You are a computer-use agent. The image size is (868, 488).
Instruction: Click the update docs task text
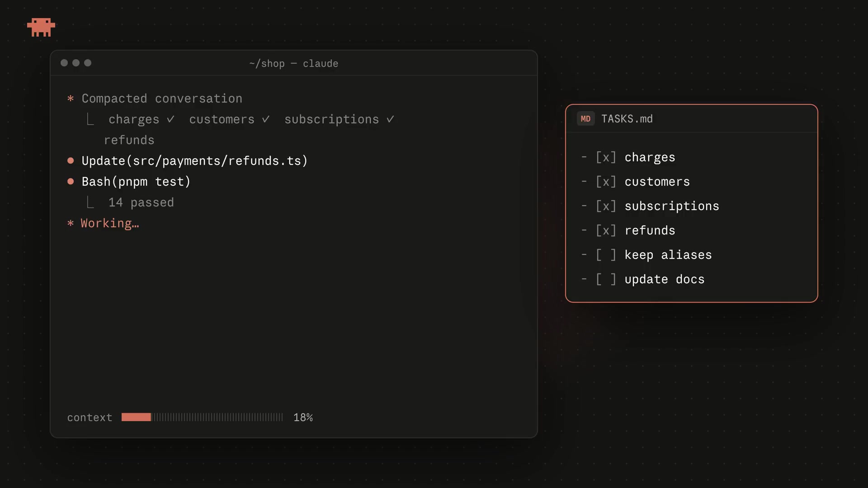pyautogui.click(x=665, y=279)
